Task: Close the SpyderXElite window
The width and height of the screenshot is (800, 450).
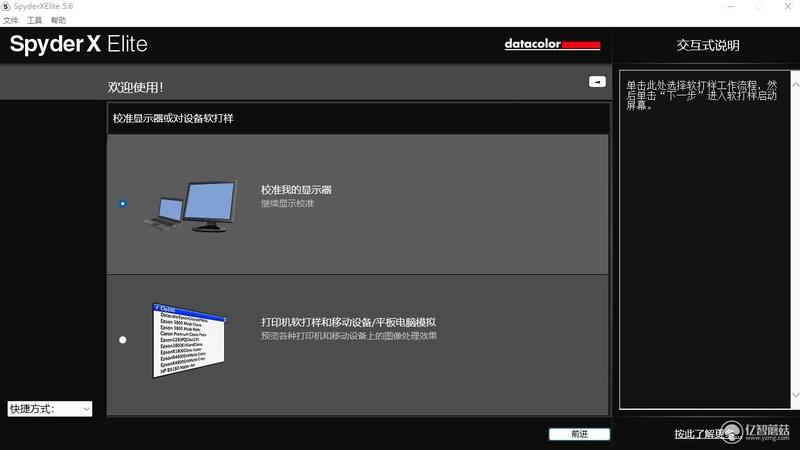Action: point(788,6)
